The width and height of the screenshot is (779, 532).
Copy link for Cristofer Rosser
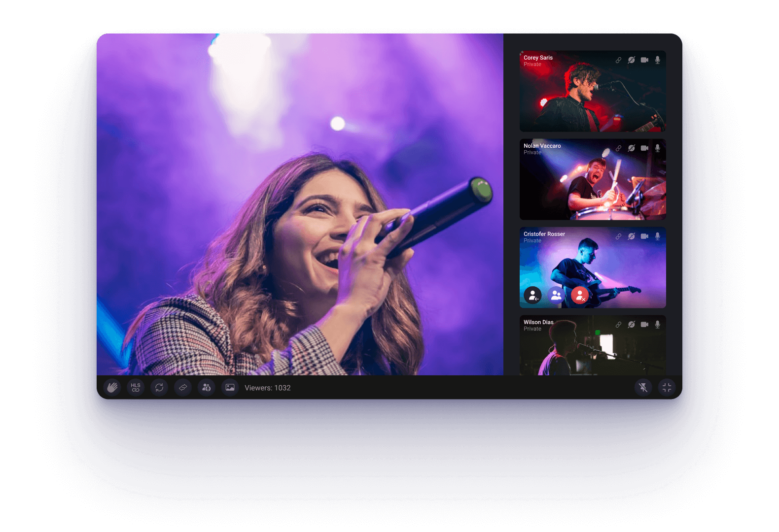pos(618,236)
